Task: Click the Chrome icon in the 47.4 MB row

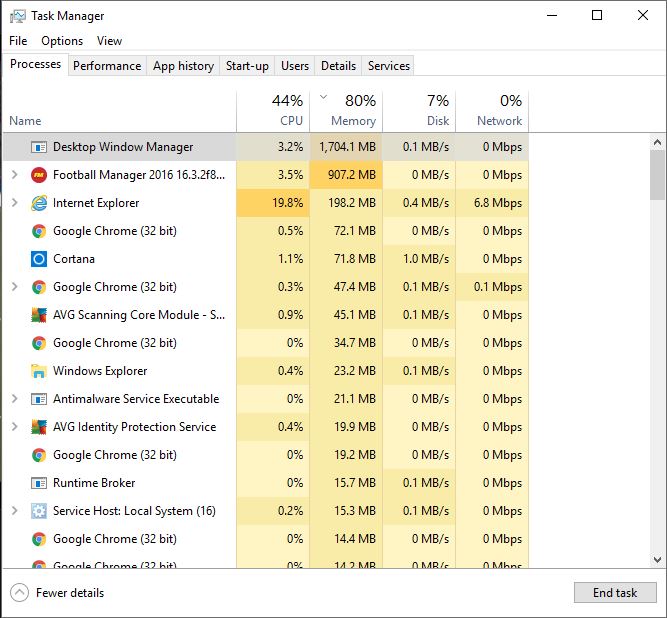Action: coord(39,287)
